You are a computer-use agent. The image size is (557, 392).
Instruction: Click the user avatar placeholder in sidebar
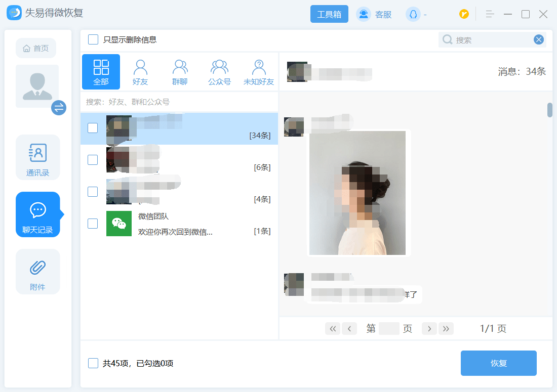37,86
